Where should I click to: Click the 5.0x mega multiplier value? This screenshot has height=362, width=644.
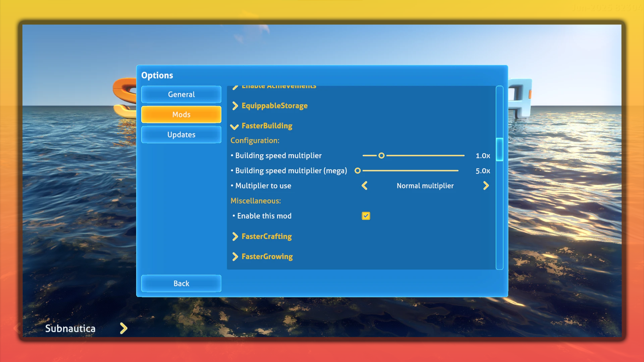[x=483, y=171]
